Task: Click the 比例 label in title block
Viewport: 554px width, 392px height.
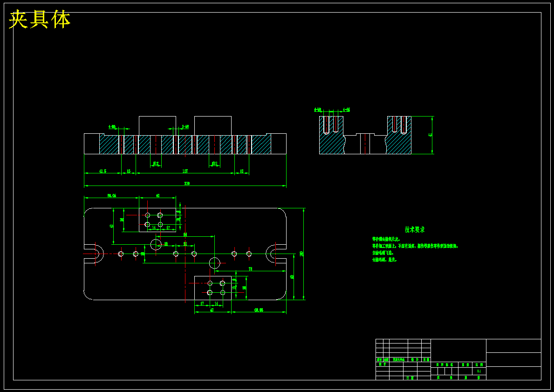Action: tap(479, 364)
